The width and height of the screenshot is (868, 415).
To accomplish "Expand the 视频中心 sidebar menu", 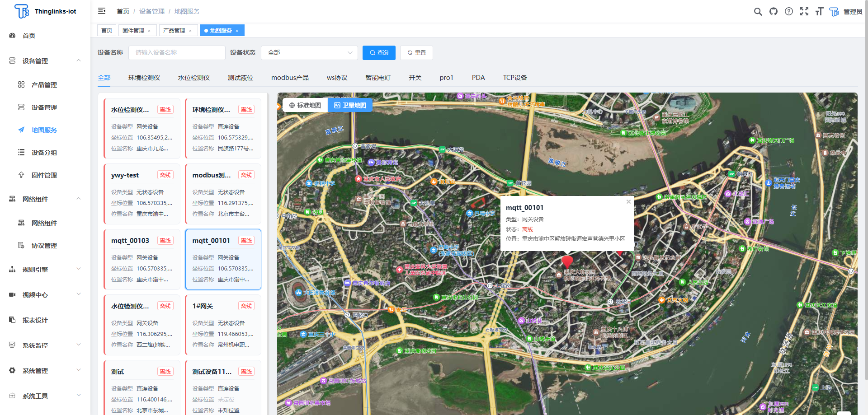I will coord(45,295).
